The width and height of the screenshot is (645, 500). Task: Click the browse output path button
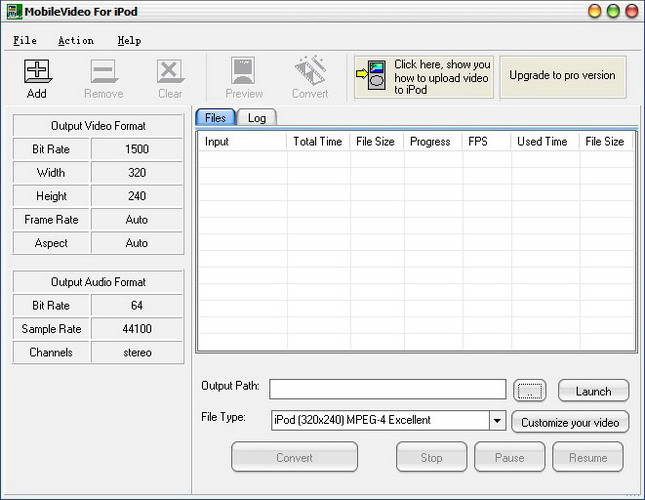coord(529,391)
